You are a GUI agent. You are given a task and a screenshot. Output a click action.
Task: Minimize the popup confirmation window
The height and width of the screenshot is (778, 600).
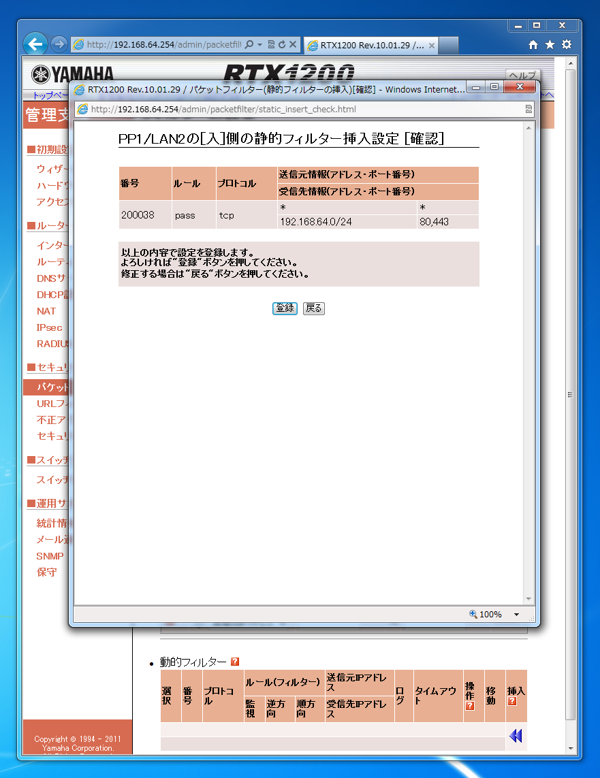tap(476, 87)
